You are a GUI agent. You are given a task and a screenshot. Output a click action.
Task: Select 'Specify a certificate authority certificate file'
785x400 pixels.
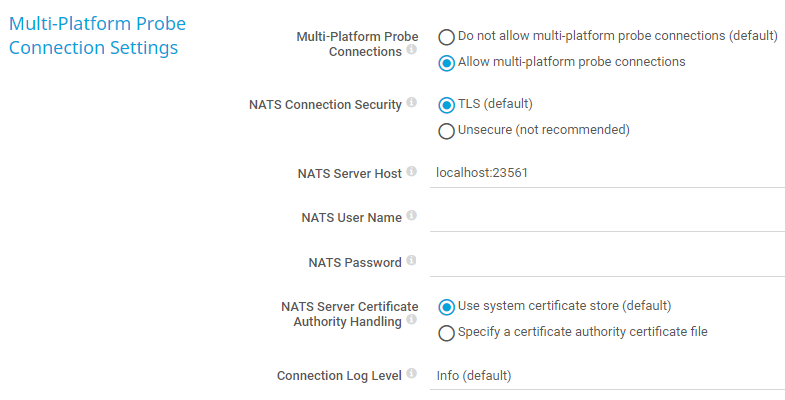click(x=446, y=333)
